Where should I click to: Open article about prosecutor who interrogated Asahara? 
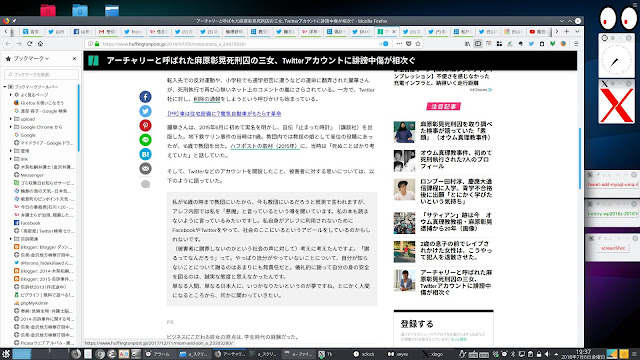click(x=456, y=131)
